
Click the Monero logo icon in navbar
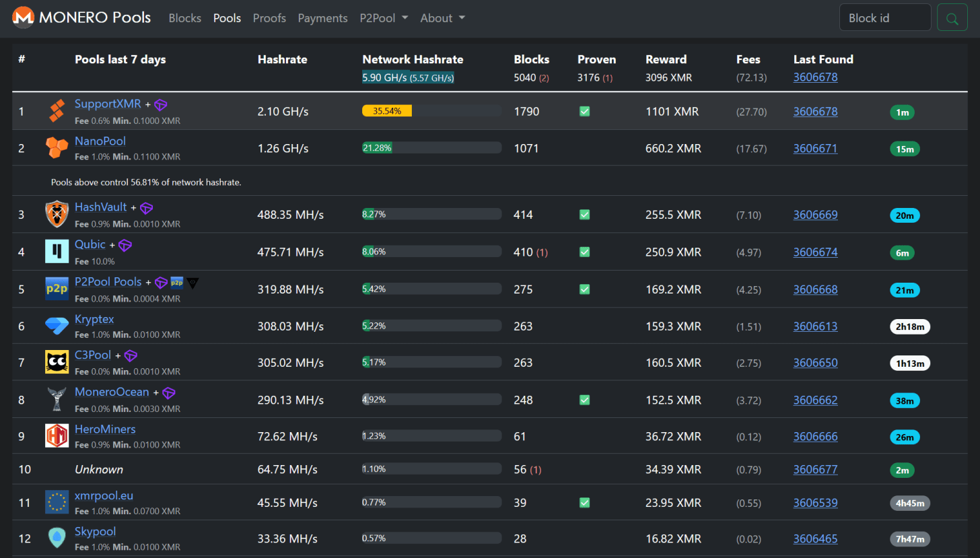pos(24,18)
